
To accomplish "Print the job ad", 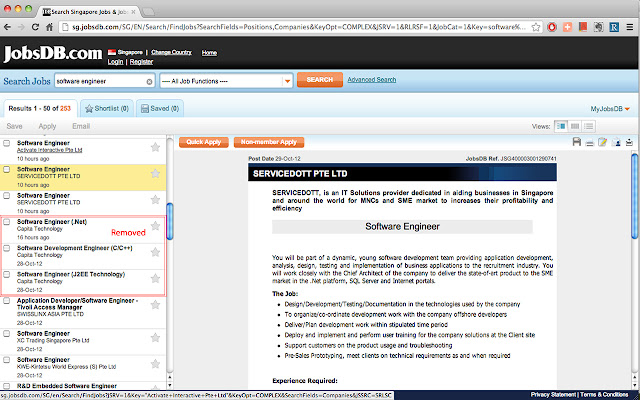I will click(x=589, y=142).
